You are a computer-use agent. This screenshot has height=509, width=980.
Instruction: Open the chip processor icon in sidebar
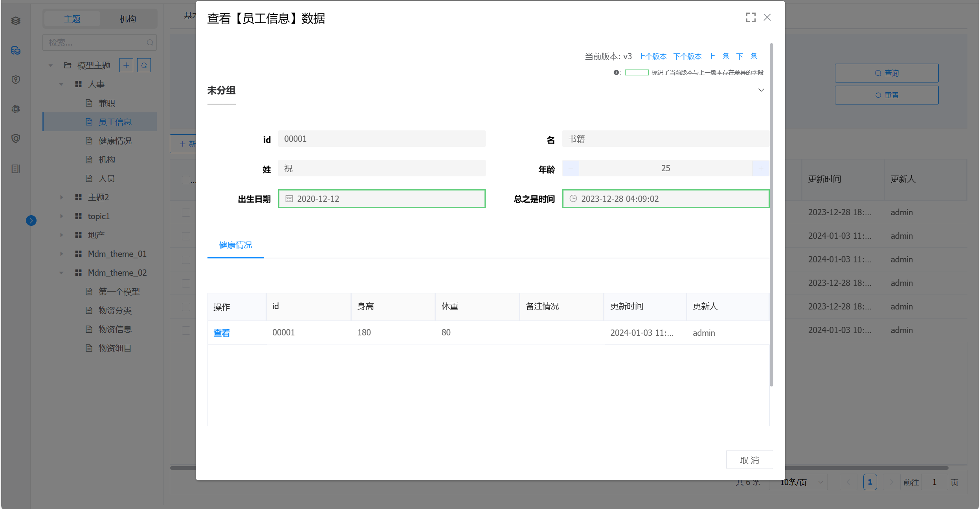tap(16, 109)
